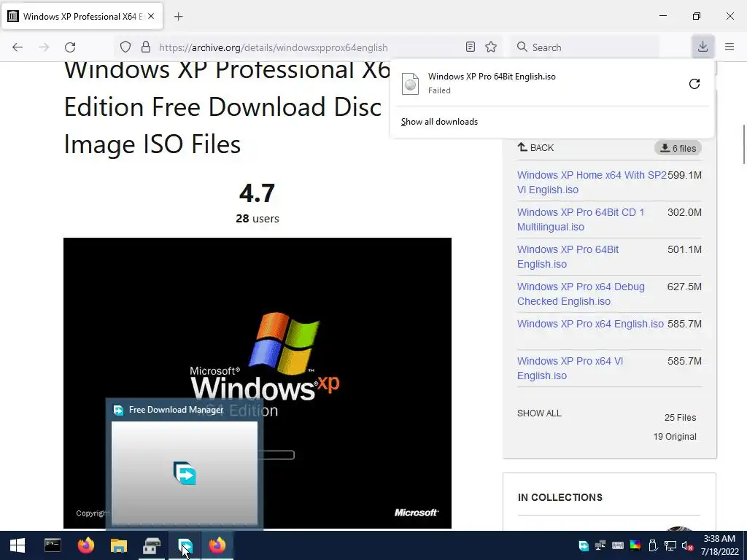This screenshot has width=747, height=560.
Task: Click the Windows XP boot screen image
Action: (258, 384)
